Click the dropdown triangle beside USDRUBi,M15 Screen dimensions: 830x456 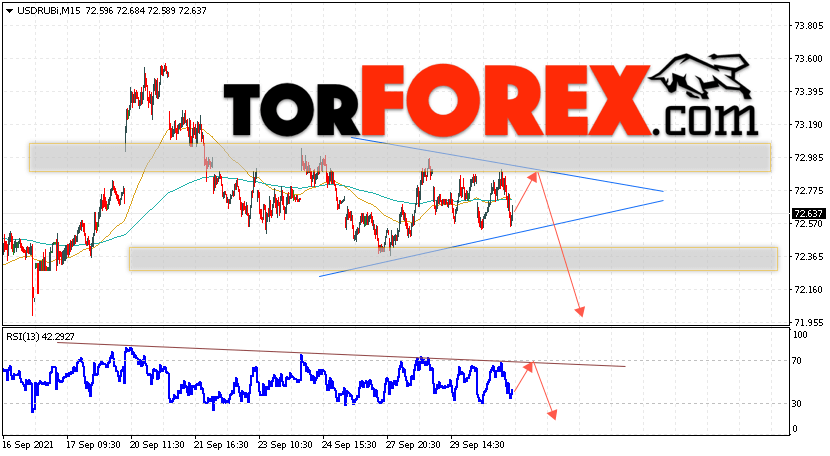(x=10, y=11)
